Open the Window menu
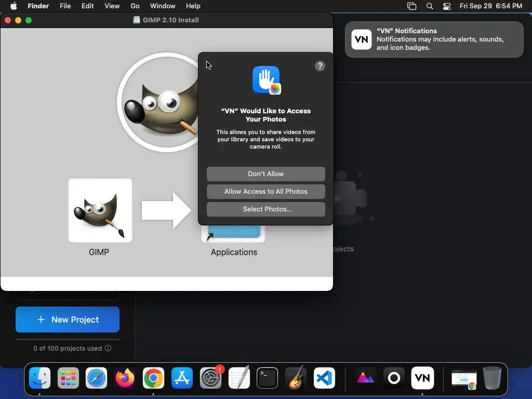The width and height of the screenshot is (532, 399). pyautogui.click(x=163, y=6)
